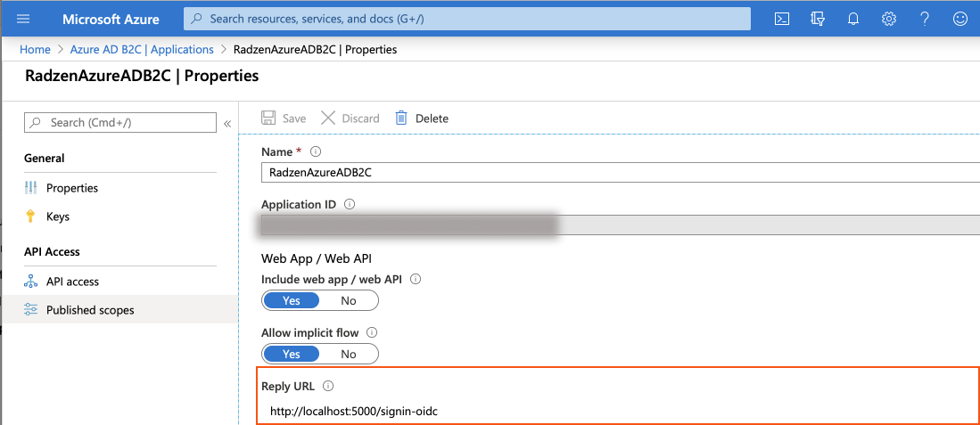
Task: Go to Home breadcrumb link
Action: (x=35, y=49)
